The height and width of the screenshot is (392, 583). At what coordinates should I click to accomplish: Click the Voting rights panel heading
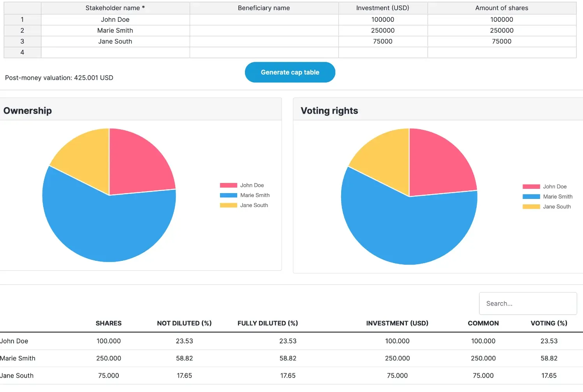pyautogui.click(x=329, y=111)
